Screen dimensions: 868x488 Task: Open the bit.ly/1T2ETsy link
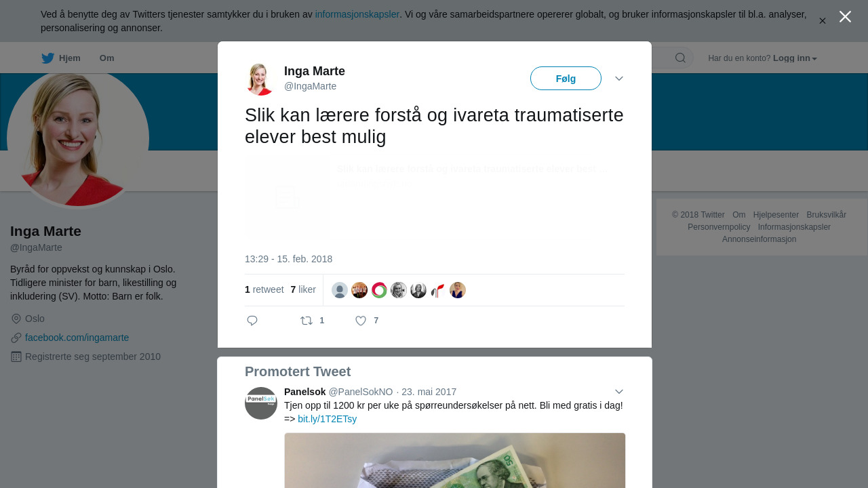coord(327,419)
